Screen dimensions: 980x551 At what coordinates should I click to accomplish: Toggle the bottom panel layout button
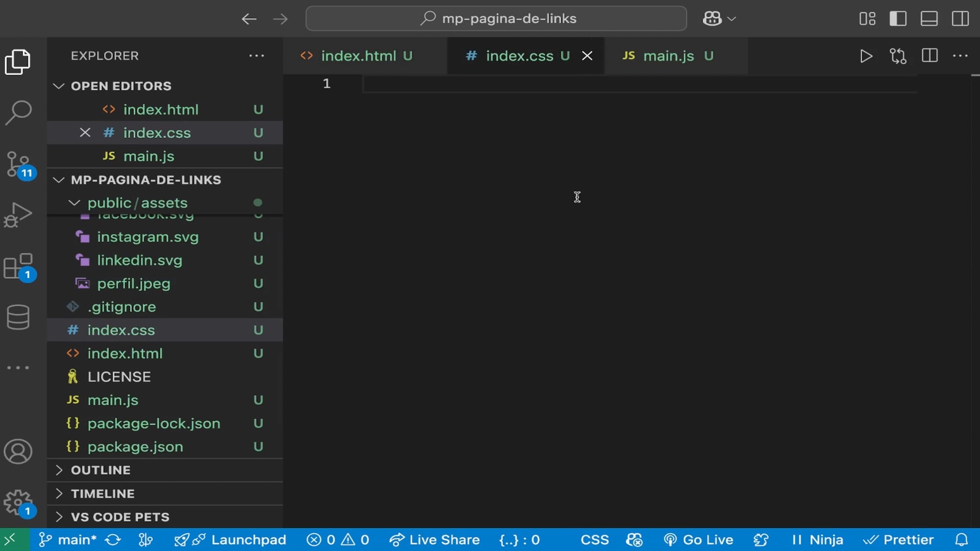pos(929,19)
